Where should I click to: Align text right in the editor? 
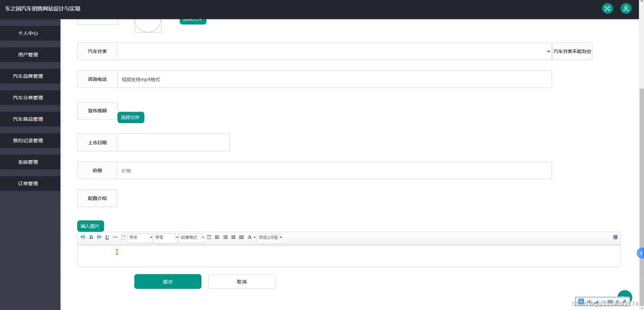[x=225, y=237]
